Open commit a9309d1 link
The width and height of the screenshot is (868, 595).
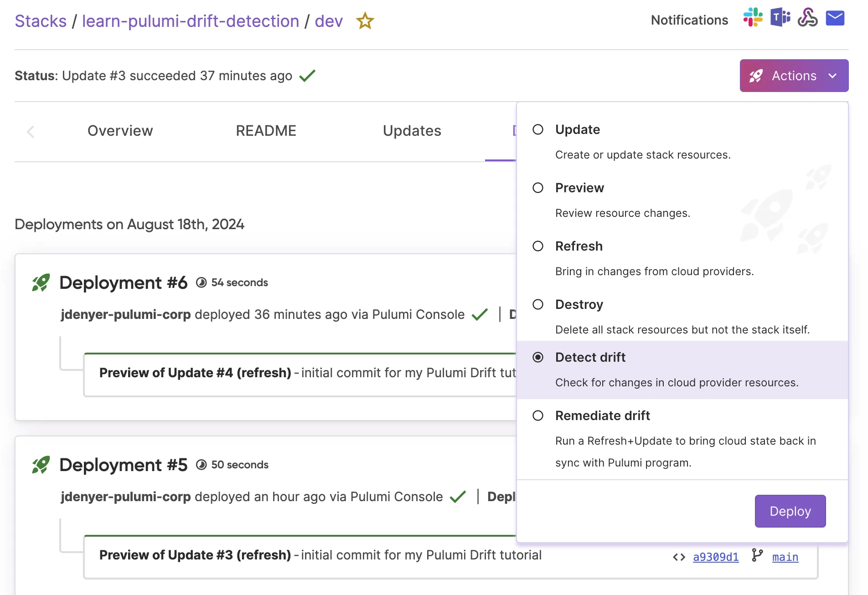716,557
